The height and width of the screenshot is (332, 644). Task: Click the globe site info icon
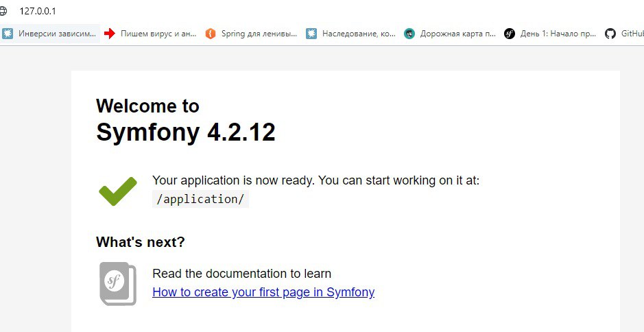click(x=3, y=11)
